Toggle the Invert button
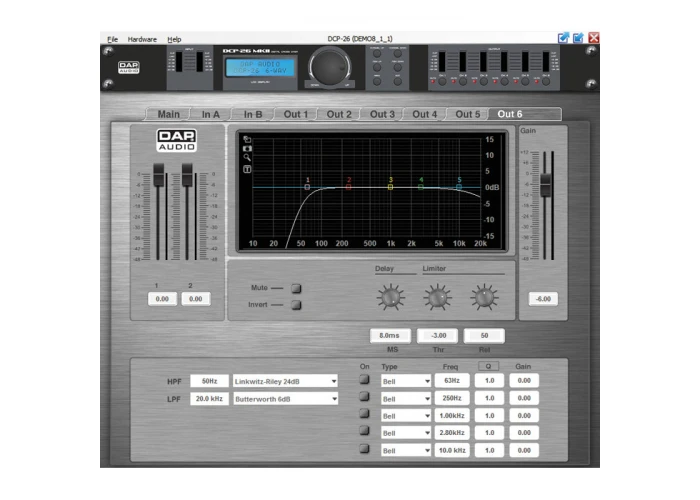This screenshot has width=700, height=500. 296,305
